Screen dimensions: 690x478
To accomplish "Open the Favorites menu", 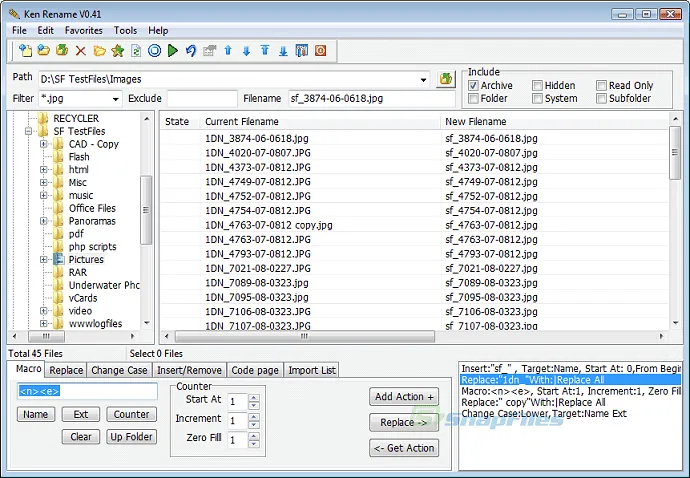I will click(84, 31).
